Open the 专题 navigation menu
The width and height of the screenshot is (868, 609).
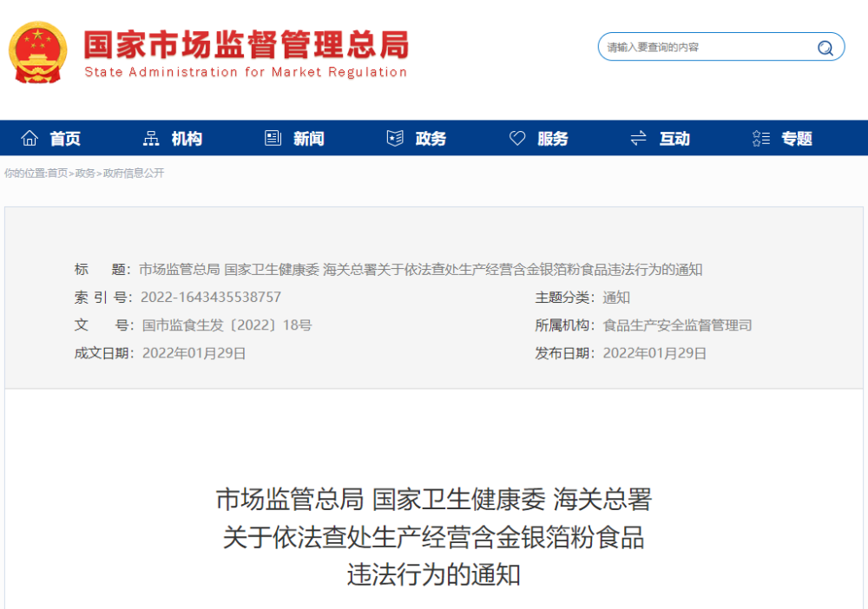(797, 138)
